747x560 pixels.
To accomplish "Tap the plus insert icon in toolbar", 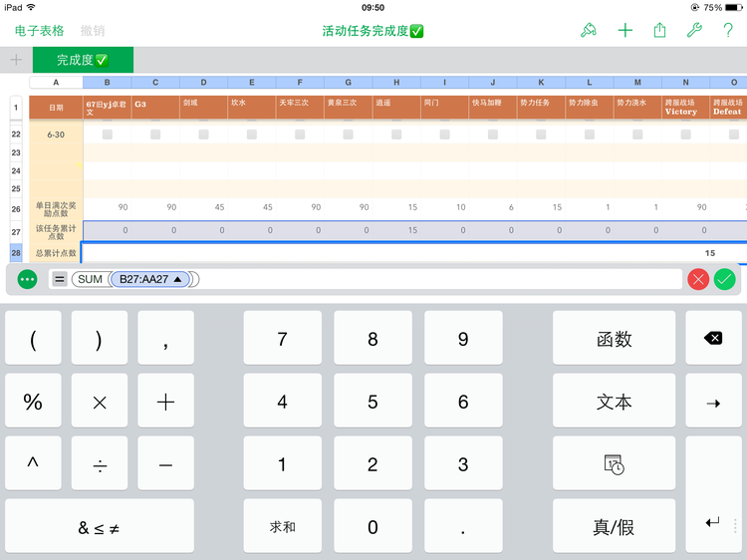I will pyautogui.click(x=625, y=31).
